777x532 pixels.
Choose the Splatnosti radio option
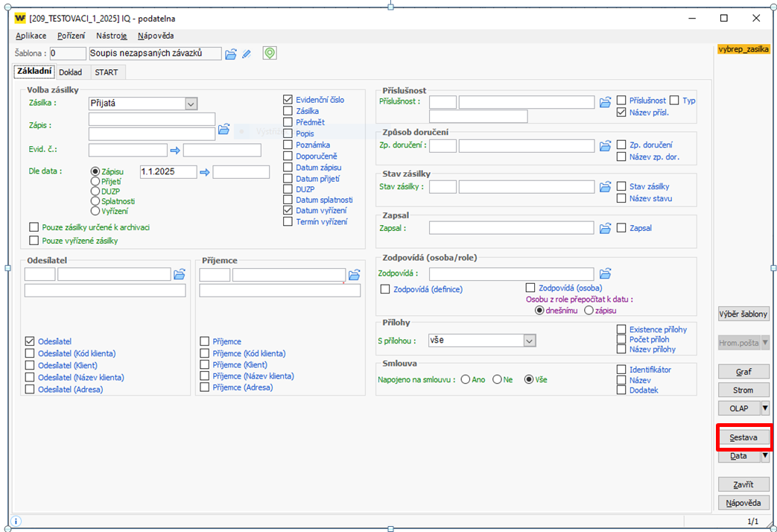95,201
